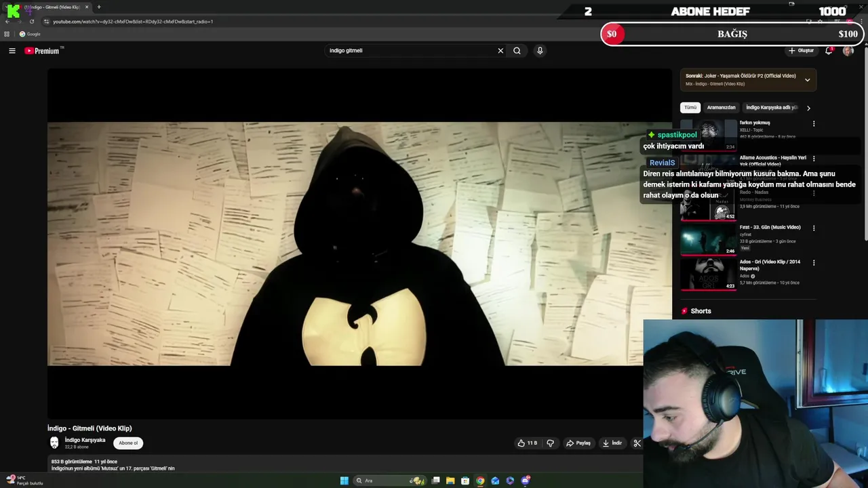Open Task View on the taskbar
Image resolution: width=868 pixels, height=488 pixels.
tap(436, 481)
